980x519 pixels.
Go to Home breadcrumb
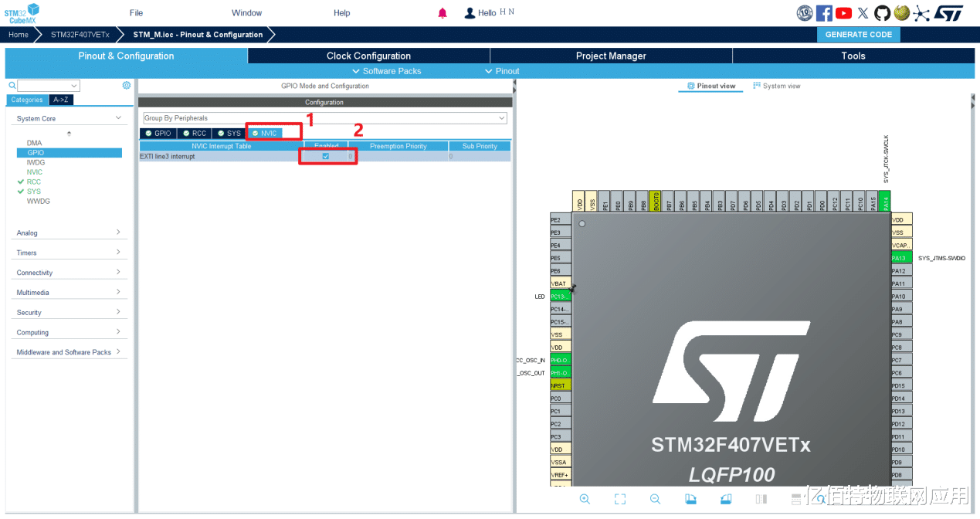point(19,35)
